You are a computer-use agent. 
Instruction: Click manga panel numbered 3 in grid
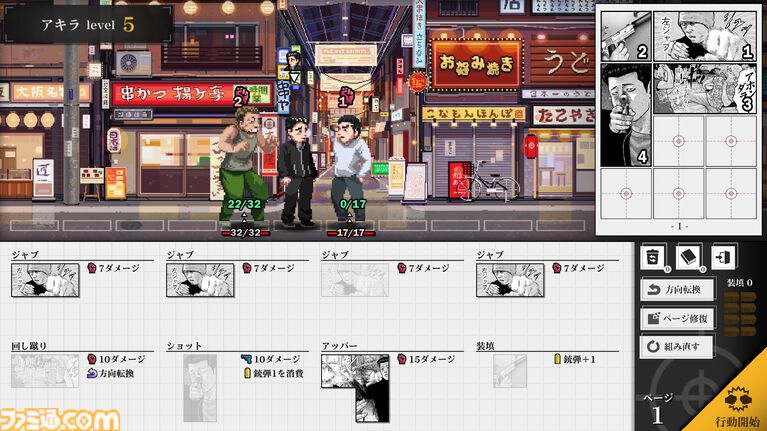tap(706, 89)
